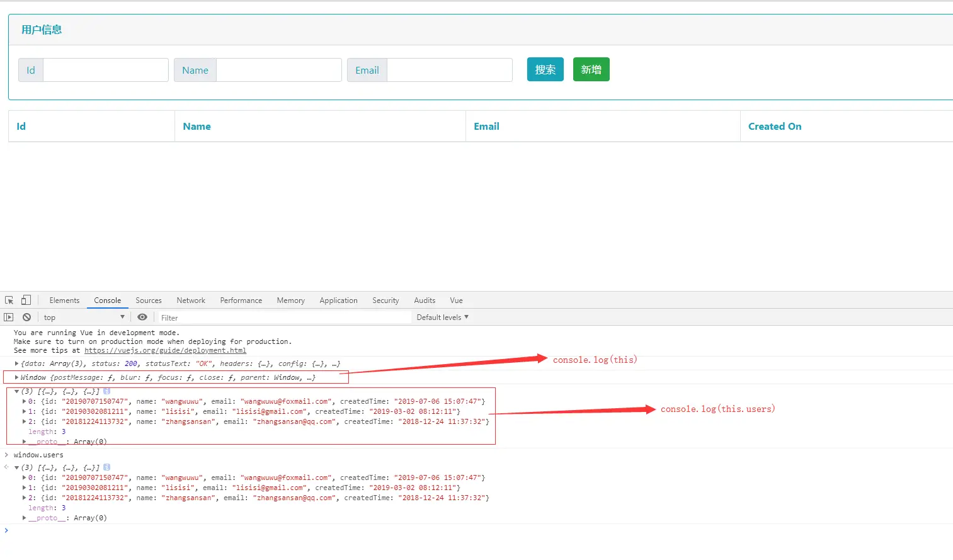Image resolution: width=953 pixels, height=560 pixels.
Task: Click 'length: 3' in the window.users result
Action: tap(47, 508)
